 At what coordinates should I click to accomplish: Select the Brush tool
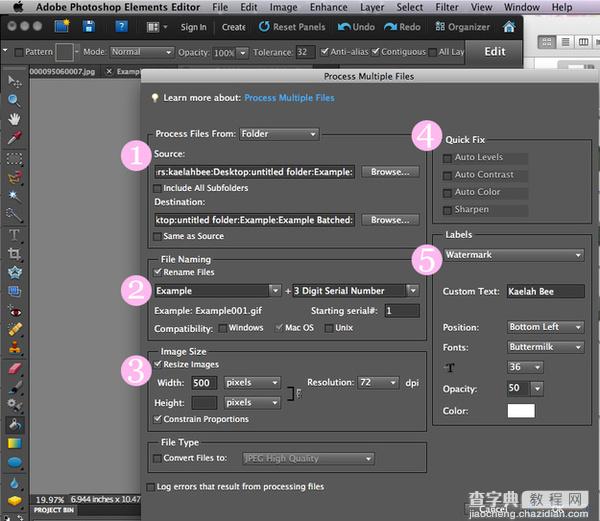[15, 387]
